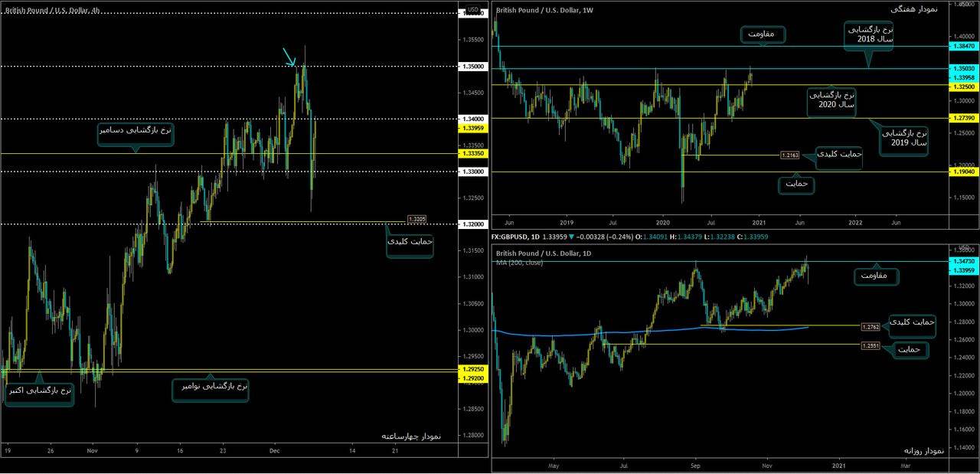This screenshot has height=474, width=980.
Task: Open the USD currency selector on 4h chart
Action: click(473, 10)
